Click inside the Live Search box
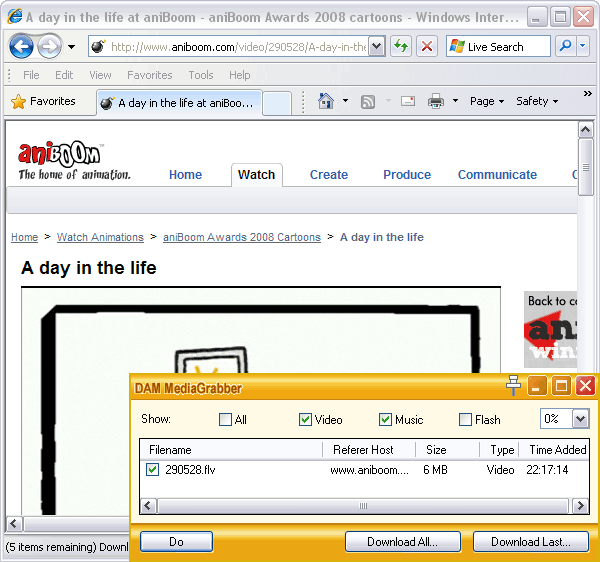 tap(498, 47)
